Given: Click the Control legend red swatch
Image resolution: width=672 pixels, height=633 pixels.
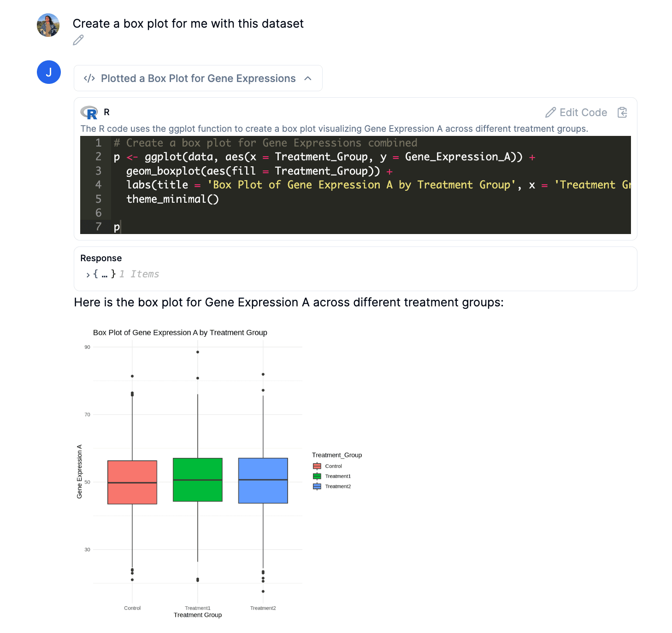Looking at the screenshot, I should (317, 466).
